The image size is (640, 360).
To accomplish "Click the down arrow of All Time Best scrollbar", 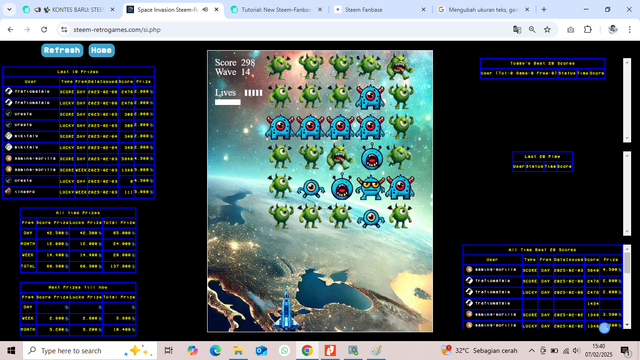I will point(627,325).
